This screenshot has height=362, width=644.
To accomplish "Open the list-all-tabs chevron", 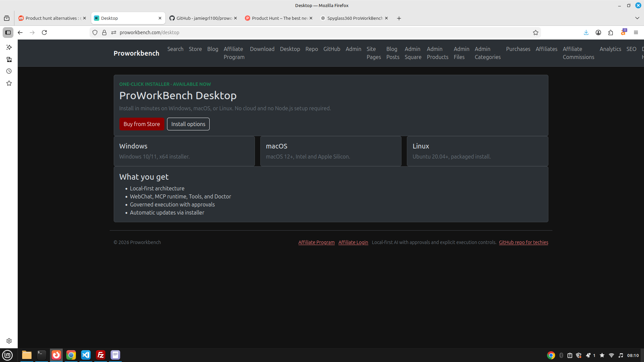I will 637,18.
